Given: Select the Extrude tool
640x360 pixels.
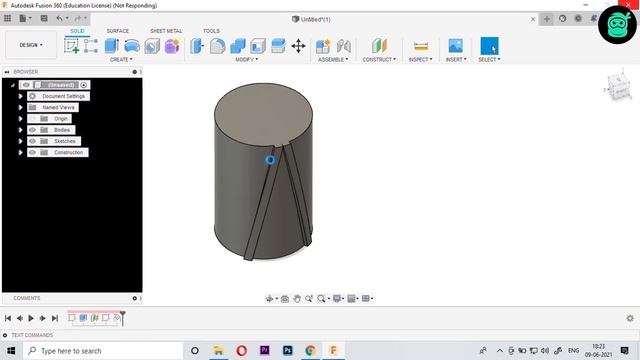Looking at the screenshot, I should tap(111, 46).
